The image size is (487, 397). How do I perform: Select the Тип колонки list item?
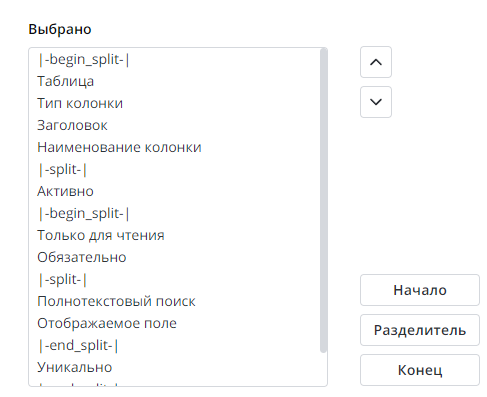(174, 103)
